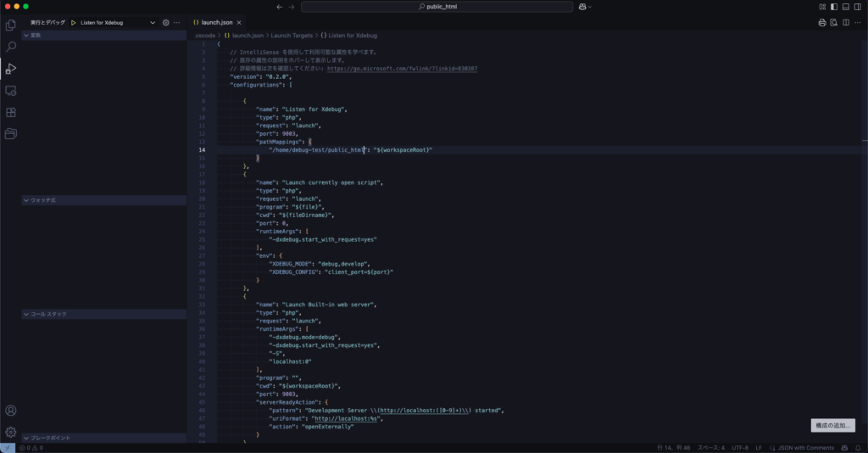Select the launch.json tab
Screen dimensions: 868x453
(217, 23)
